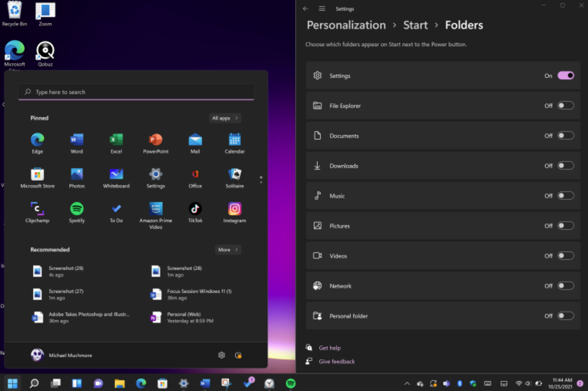Select the Qobuz desktop shortcut
The image size is (588, 391).
(x=46, y=54)
